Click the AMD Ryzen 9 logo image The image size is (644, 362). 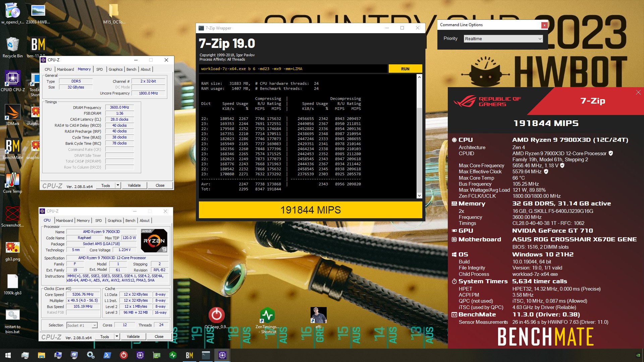(154, 240)
